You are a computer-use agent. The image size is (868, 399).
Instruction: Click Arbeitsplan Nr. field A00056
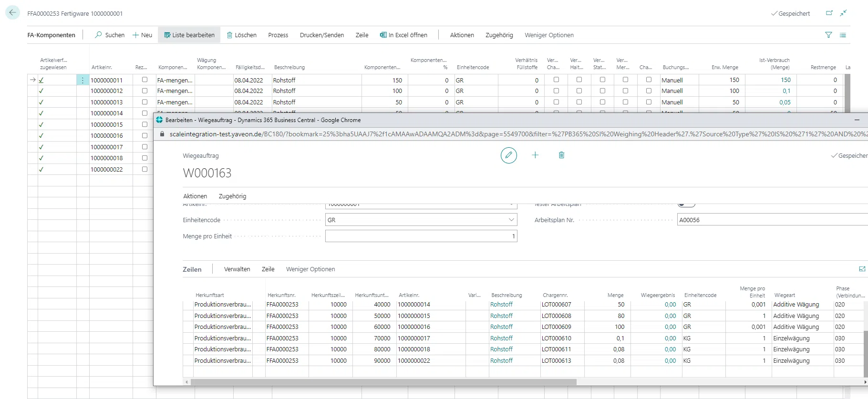coord(773,220)
